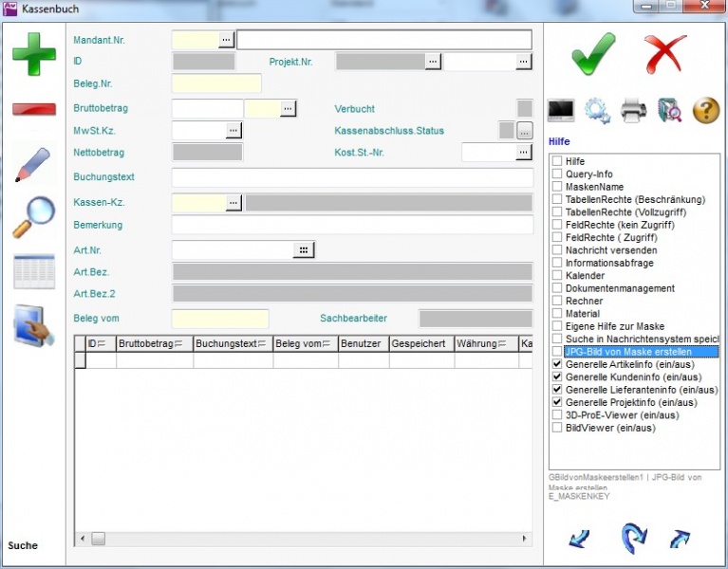Viewport: 728px width, 569px height.
Task: Open search with the magnifying glass icon
Action: [x=33, y=217]
